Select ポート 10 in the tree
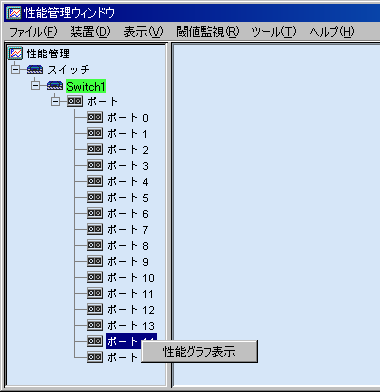The image size is (380, 392). click(131, 278)
